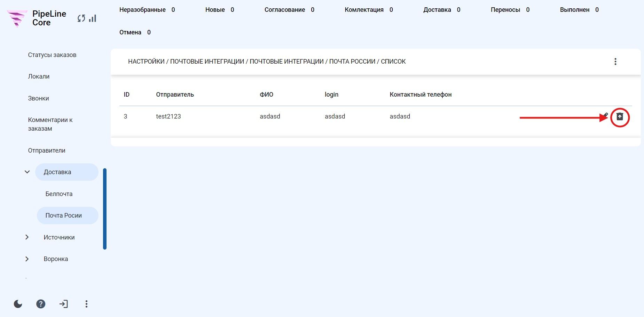The image size is (644, 317).
Task: Select Отправители in the sidebar
Action: click(47, 151)
